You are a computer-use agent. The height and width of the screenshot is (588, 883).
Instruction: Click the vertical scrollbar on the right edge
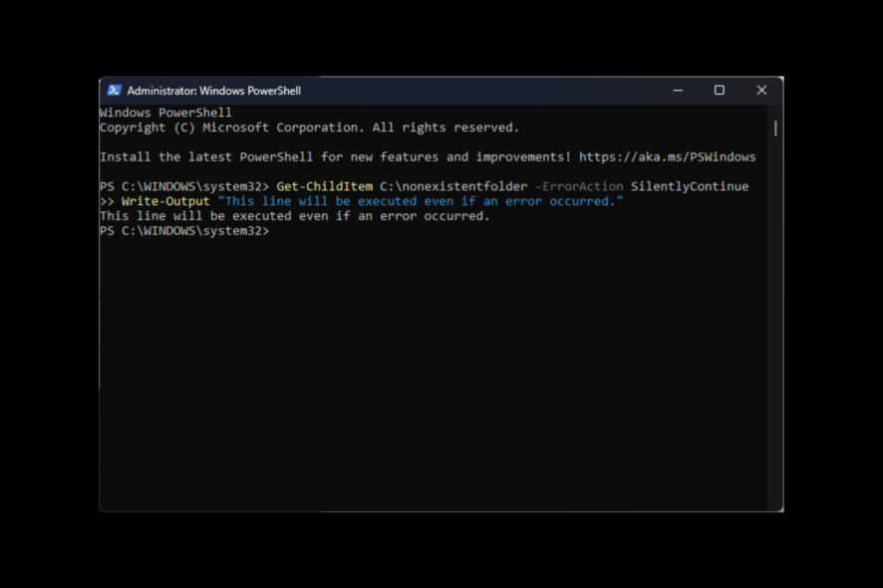click(x=774, y=128)
